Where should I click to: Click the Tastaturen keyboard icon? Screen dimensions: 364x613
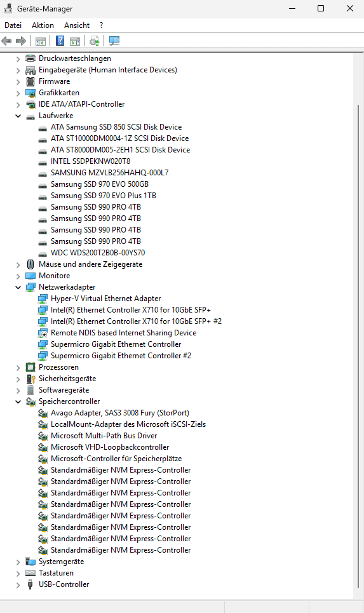coord(30,573)
